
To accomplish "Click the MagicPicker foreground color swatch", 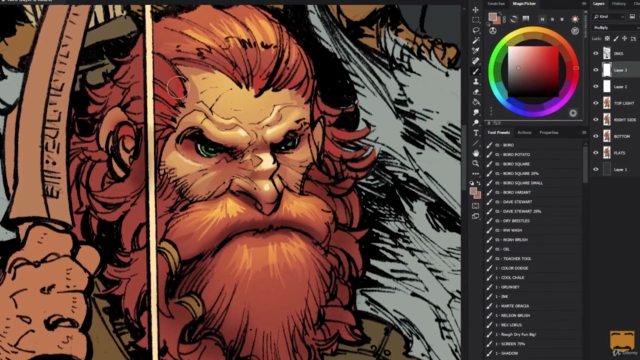I will point(493,16).
